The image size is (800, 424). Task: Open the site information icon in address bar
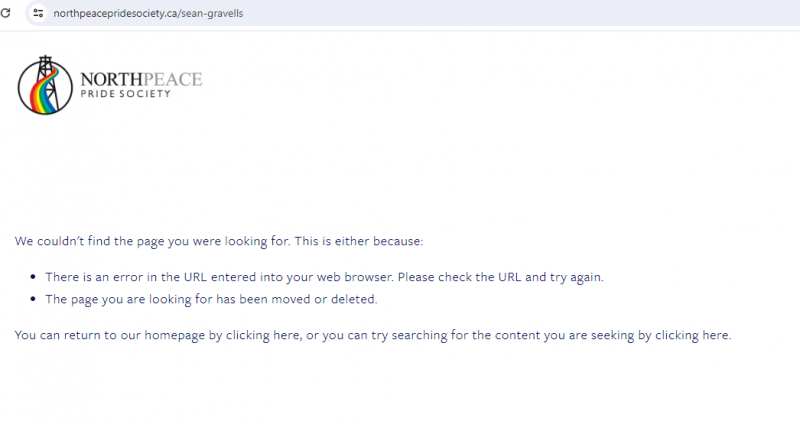(38, 13)
